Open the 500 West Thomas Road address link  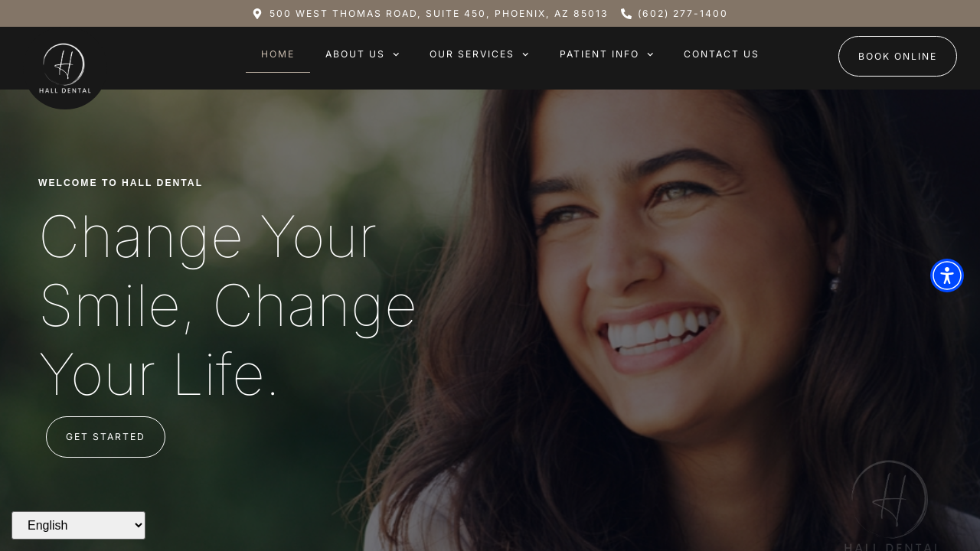point(439,14)
